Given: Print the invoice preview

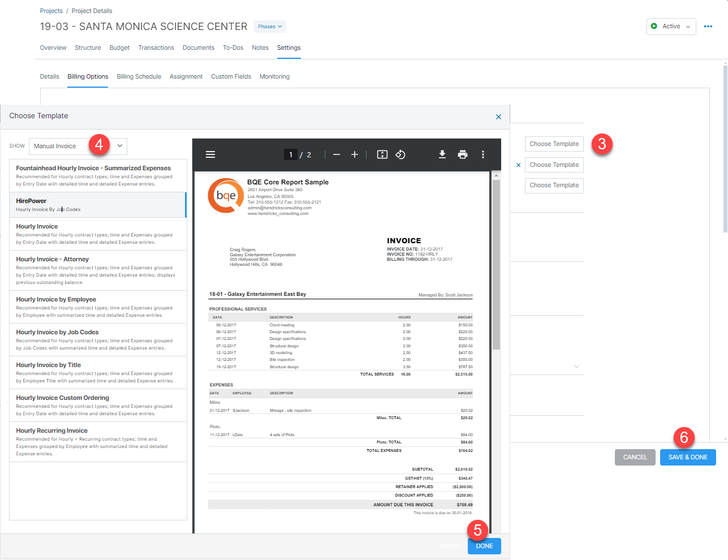Looking at the screenshot, I should click(x=463, y=154).
